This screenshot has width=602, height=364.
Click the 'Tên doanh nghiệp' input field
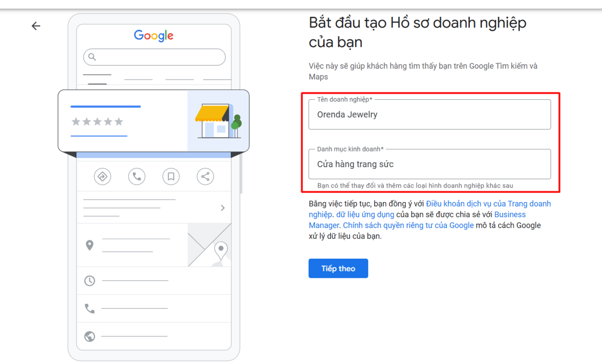pos(429,114)
